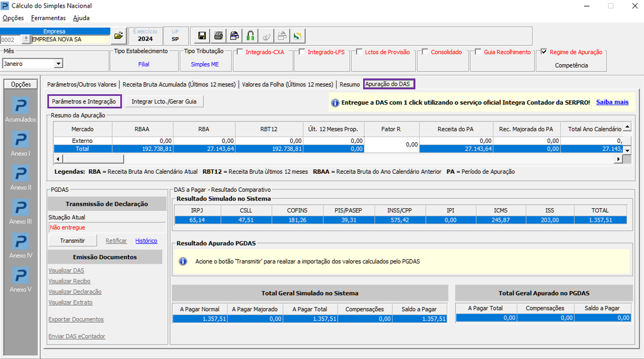Click the save (floppy disk) toolbar icon
The height and width of the screenshot is (359, 644).
(202, 36)
